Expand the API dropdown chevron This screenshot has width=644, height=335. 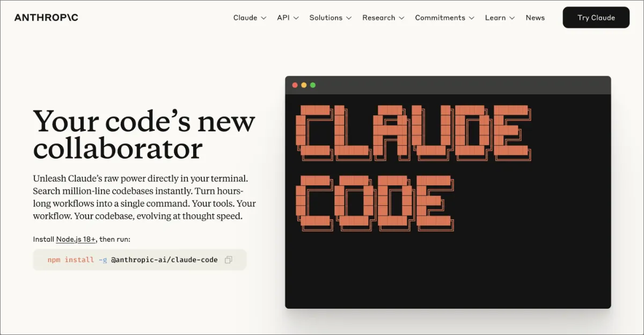click(296, 18)
